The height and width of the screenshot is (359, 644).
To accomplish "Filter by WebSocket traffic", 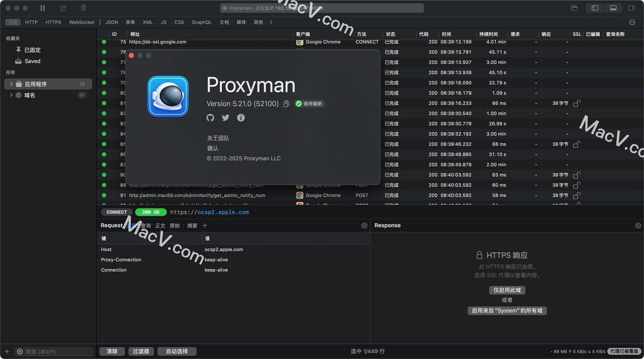I will 82,22.
